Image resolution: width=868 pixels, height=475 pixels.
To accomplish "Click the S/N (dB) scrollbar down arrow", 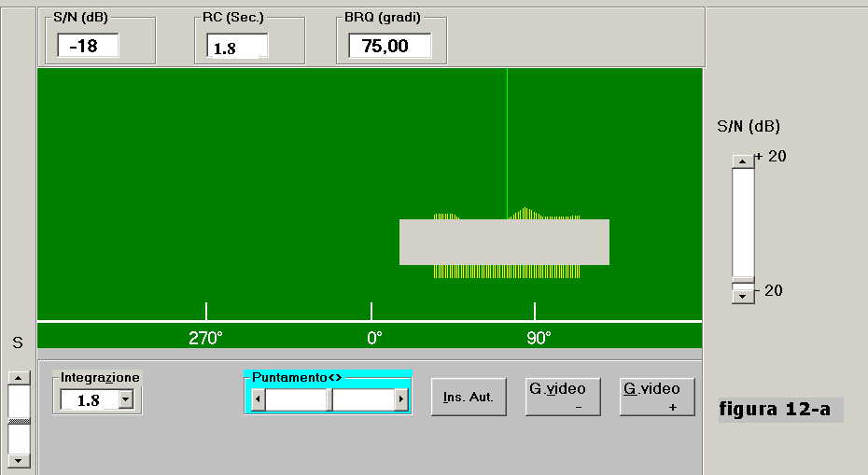I will pos(743,297).
